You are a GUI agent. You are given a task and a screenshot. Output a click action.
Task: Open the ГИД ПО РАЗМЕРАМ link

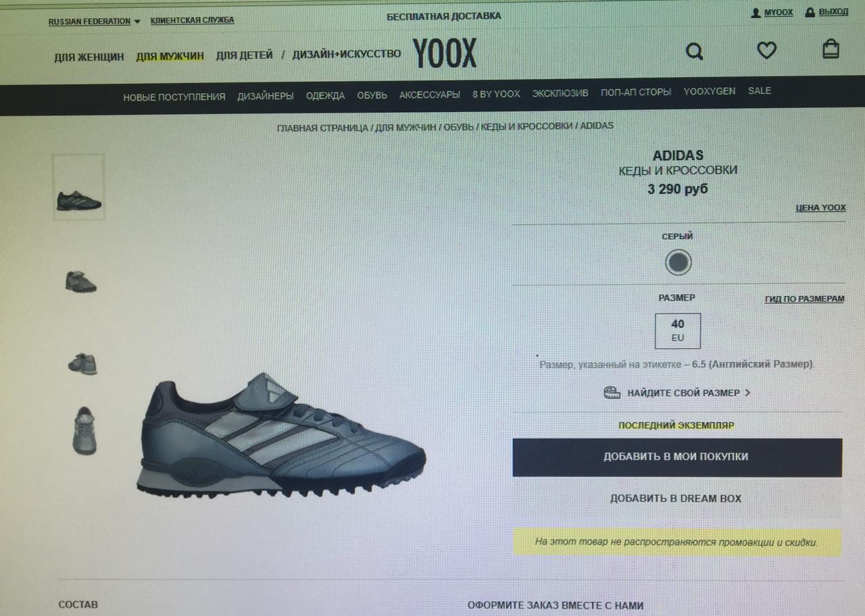tap(804, 299)
